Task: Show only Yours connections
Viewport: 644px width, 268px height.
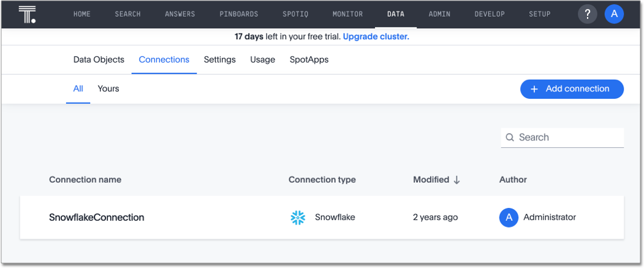Action: (x=108, y=88)
